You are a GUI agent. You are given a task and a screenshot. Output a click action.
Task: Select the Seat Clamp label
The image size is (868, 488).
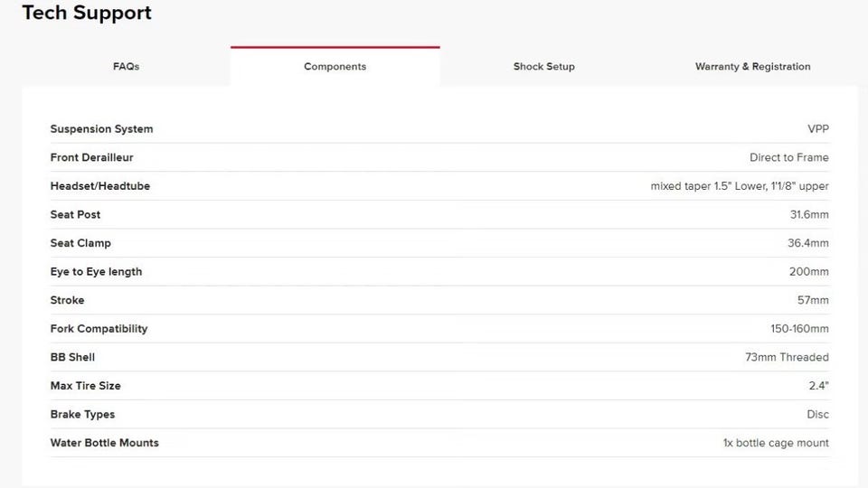pyautogui.click(x=80, y=243)
